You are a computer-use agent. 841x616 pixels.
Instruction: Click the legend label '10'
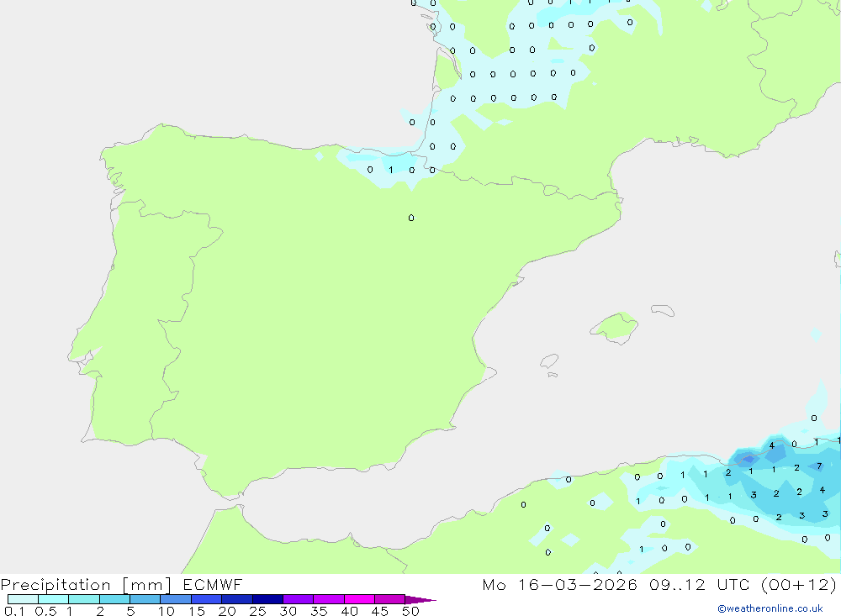point(167,611)
